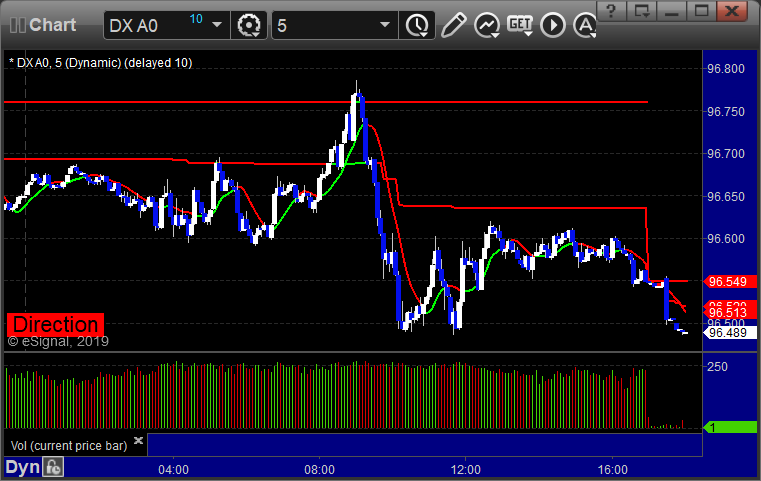Select the drawing tools pencil icon

coord(453,25)
